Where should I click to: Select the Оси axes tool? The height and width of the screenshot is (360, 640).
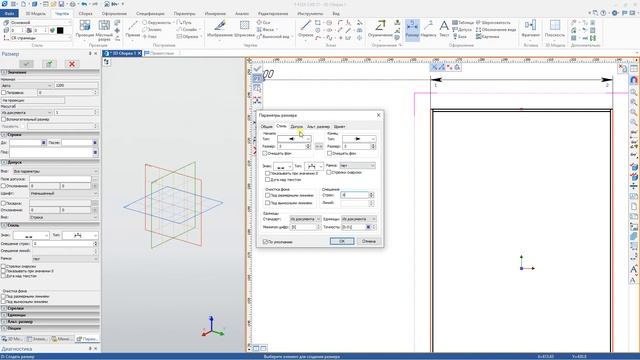point(264,22)
